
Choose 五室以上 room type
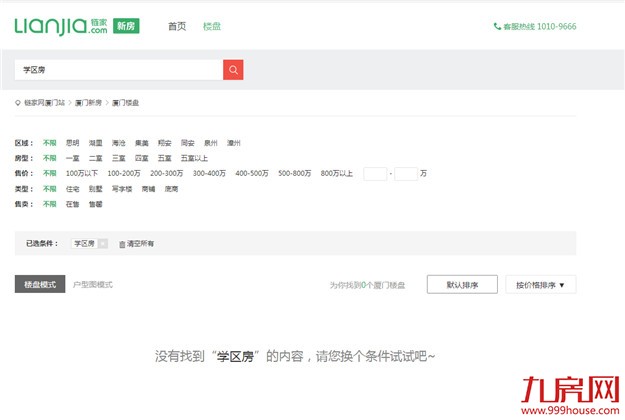pos(194,158)
